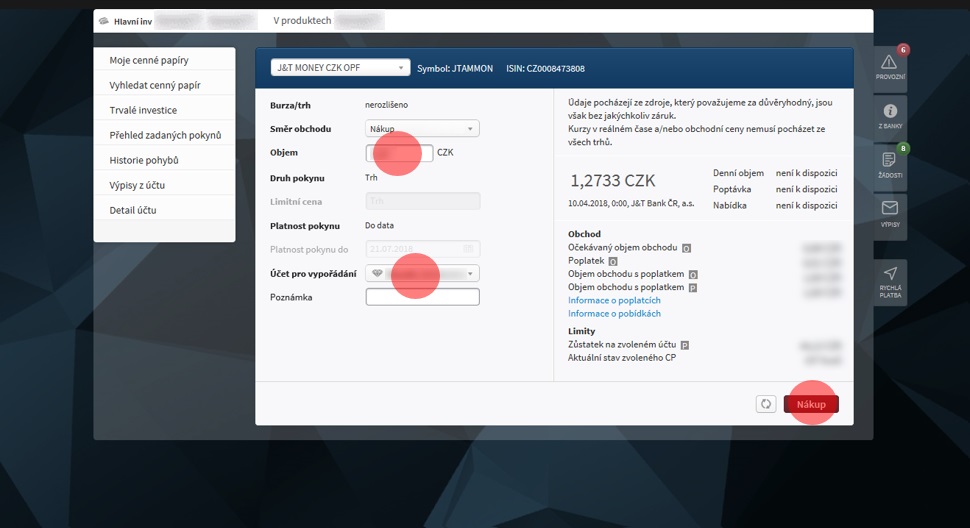This screenshot has height=528, width=970.
Task: Open Informace o pobídkách link
Action: point(614,313)
